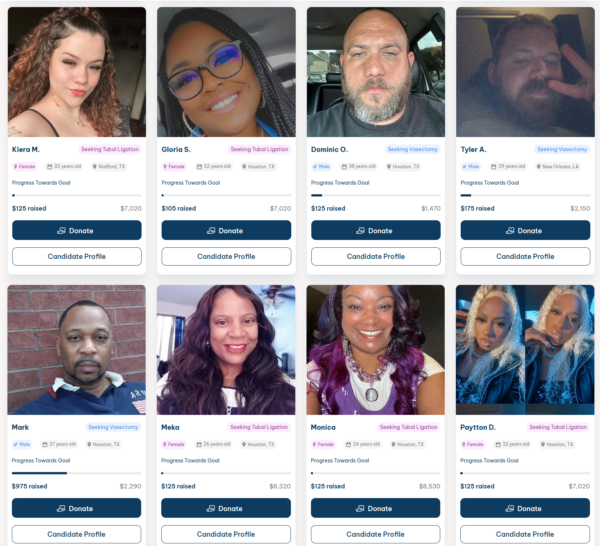Click Tyler A.'s progress towards goal bar
The width and height of the screenshot is (600, 546).
point(525,196)
